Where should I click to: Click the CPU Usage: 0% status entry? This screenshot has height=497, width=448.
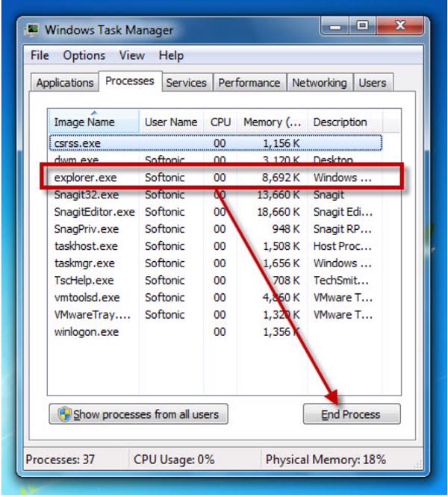click(174, 459)
